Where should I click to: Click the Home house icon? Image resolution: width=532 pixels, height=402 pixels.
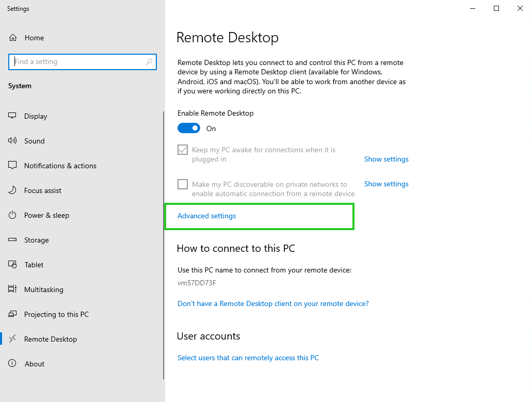click(12, 38)
